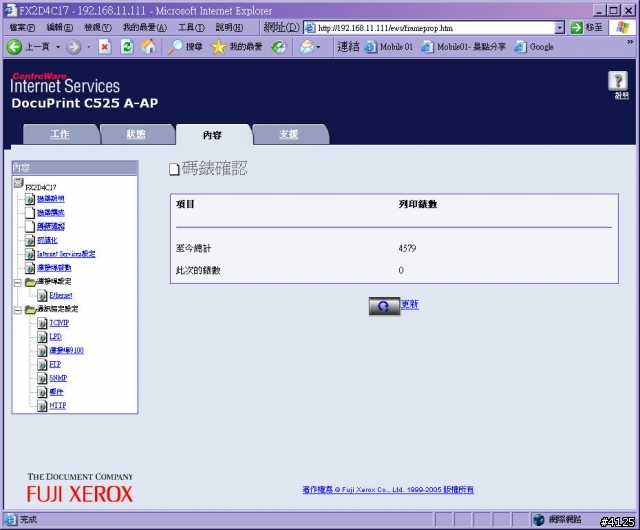Click the address field showing 192.168.11.111 URL
640x530 pixels.
pyautogui.click(x=435, y=28)
